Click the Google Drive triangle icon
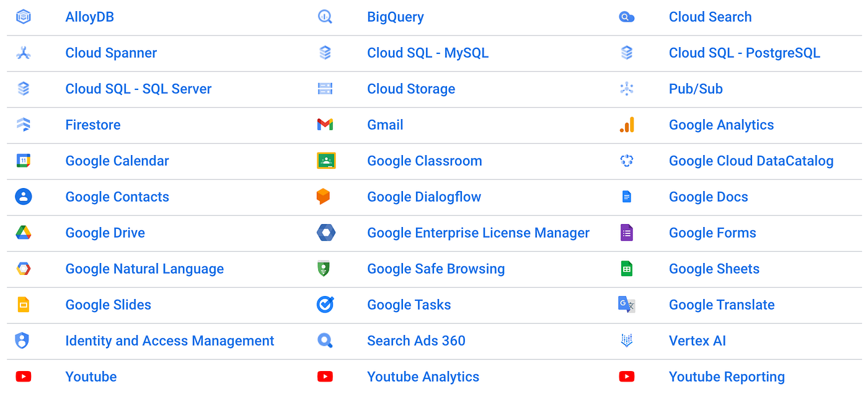The image size is (868, 394). 24,233
